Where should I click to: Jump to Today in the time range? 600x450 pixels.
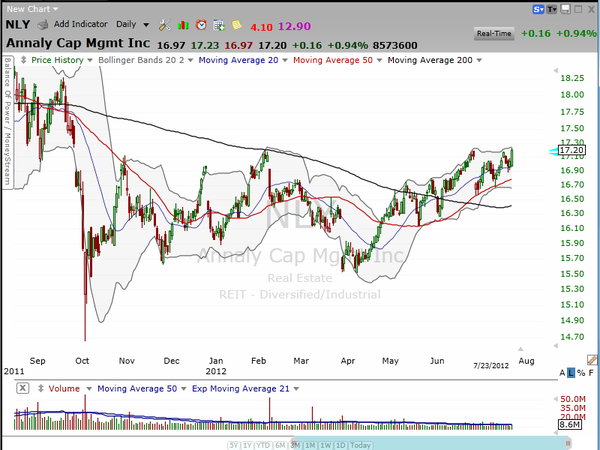click(x=360, y=445)
